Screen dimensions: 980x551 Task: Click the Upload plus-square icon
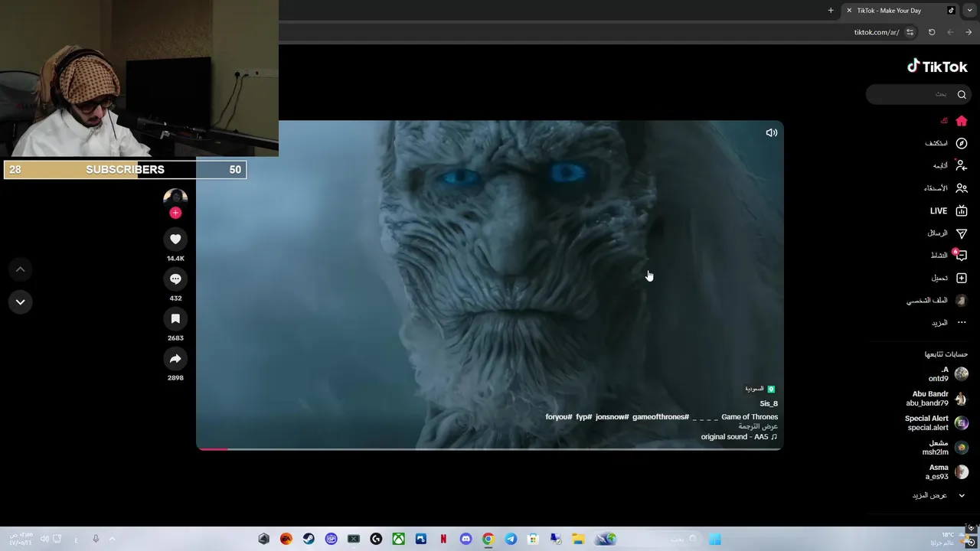point(962,278)
